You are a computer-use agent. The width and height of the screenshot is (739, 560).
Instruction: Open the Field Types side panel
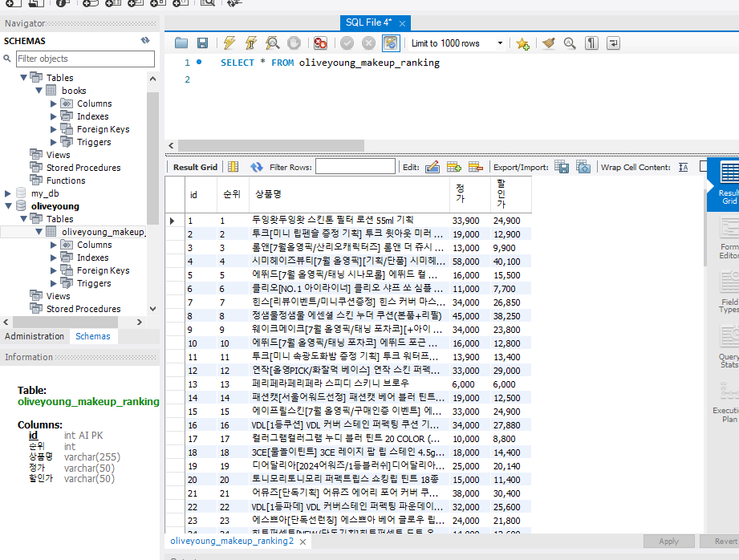click(x=729, y=292)
